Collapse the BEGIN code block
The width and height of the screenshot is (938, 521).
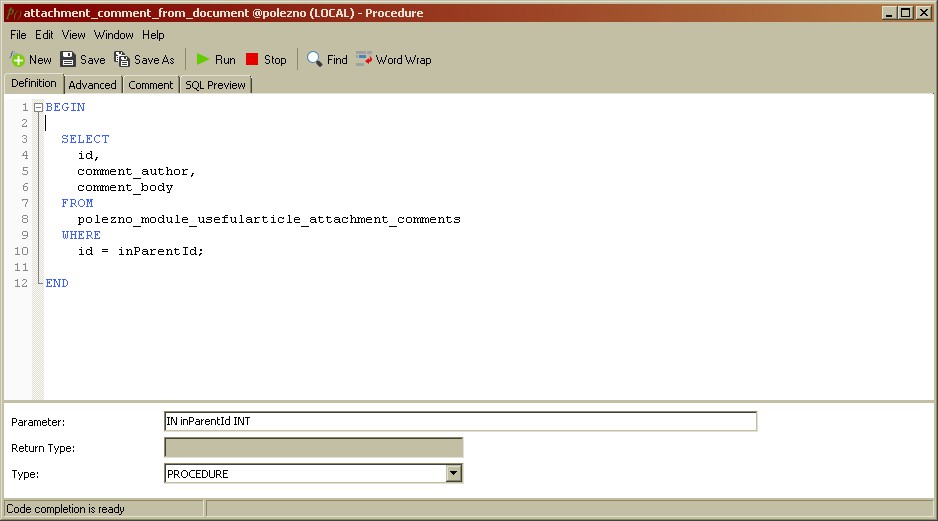(38, 108)
